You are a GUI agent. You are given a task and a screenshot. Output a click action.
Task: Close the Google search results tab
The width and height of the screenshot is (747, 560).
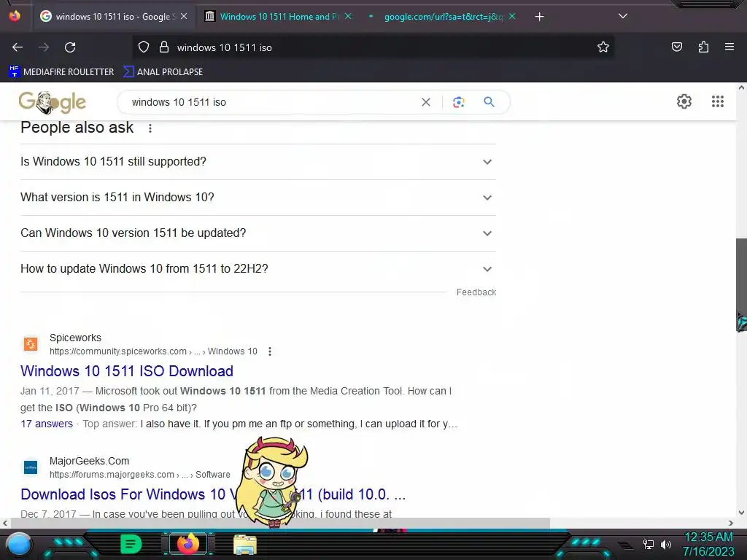tap(184, 16)
